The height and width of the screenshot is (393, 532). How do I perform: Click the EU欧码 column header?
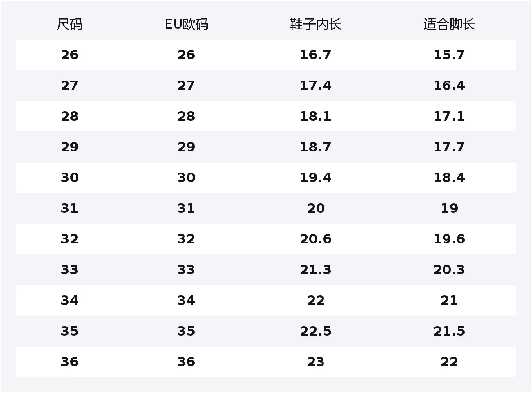pyautogui.click(x=186, y=25)
